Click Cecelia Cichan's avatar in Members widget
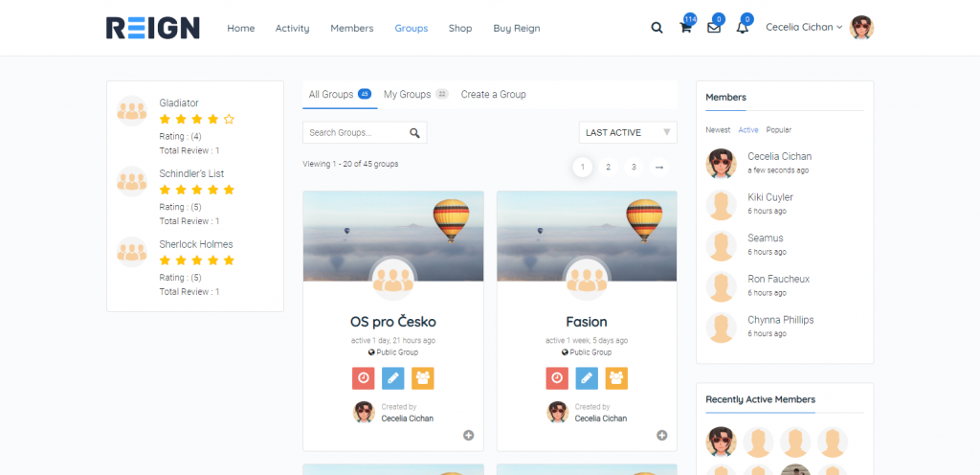 [x=722, y=164]
